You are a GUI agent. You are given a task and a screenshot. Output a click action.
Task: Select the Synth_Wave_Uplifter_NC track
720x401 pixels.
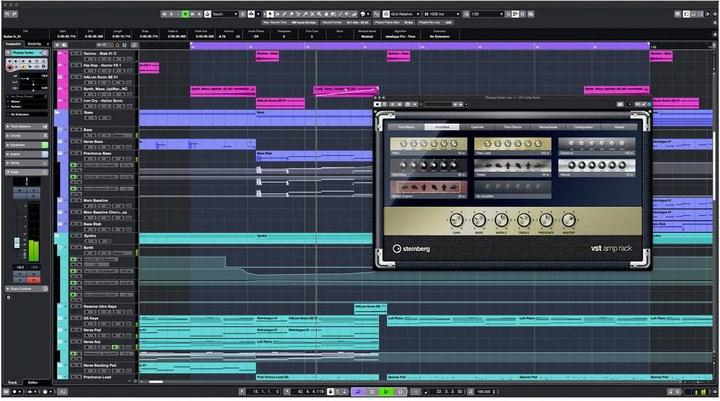[106, 89]
